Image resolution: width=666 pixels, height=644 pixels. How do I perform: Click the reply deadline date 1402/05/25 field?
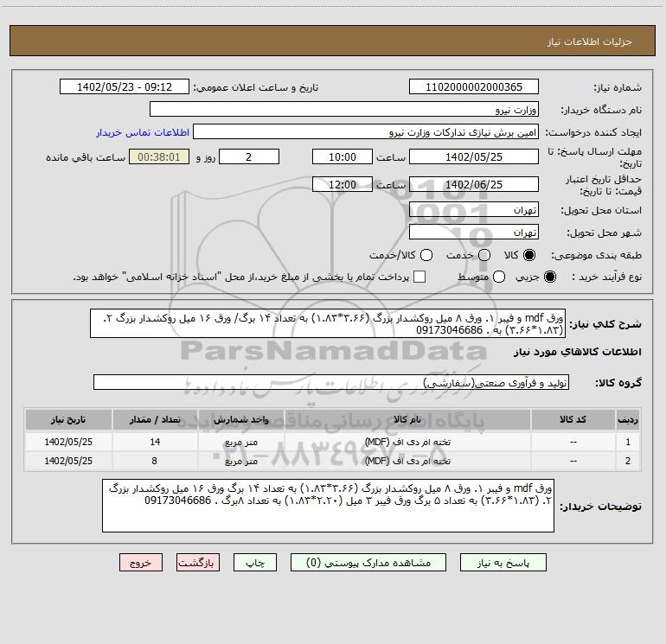(x=474, y=156)
